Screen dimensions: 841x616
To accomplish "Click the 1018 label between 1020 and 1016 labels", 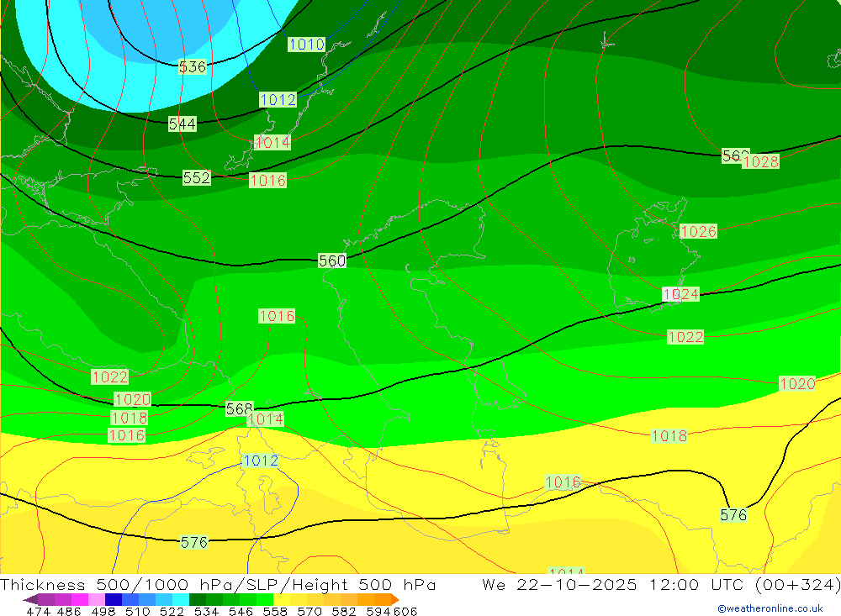I will pyautogui.click(x=130, y=418).
